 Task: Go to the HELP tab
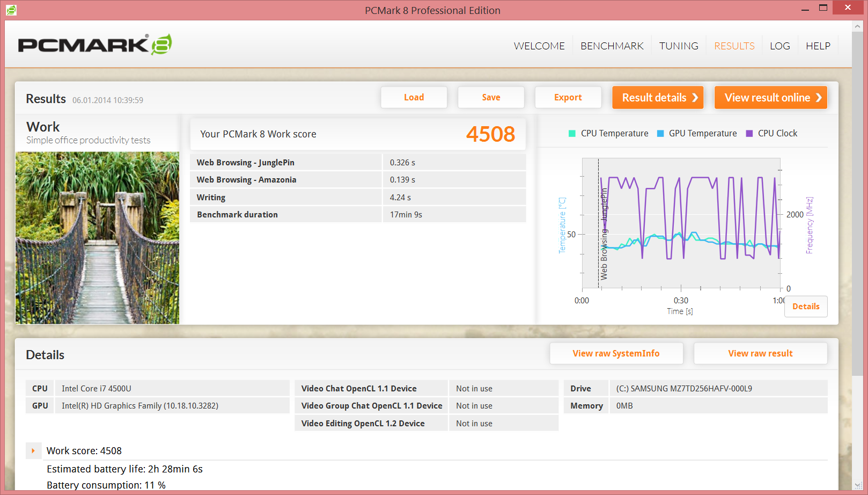click(x=818, y=46)
